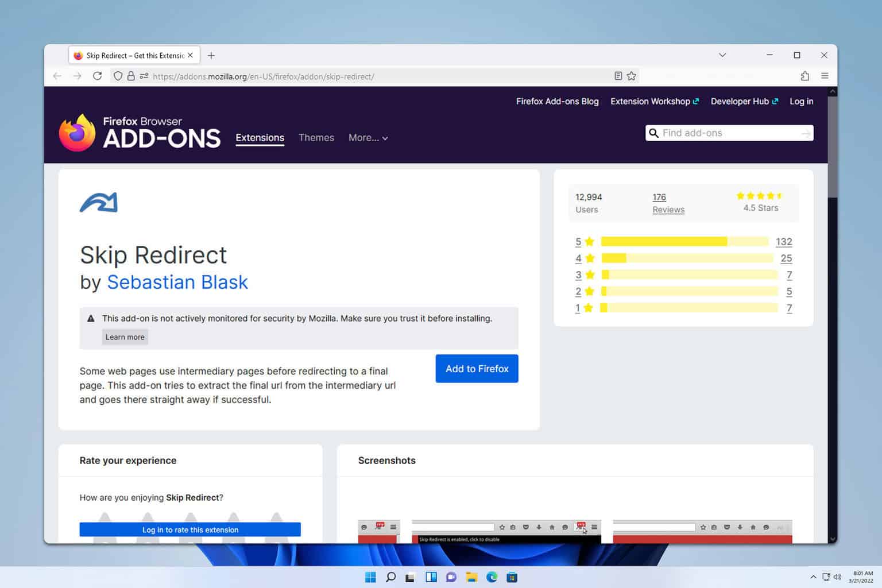Close the Skip Redirect tab
Viewport: 882px width, 588px height.
[190, 55]
